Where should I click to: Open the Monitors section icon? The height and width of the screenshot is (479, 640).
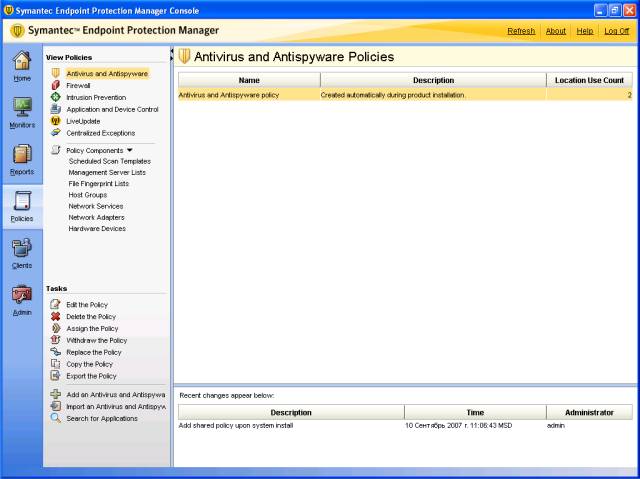[x=22, y=107]
